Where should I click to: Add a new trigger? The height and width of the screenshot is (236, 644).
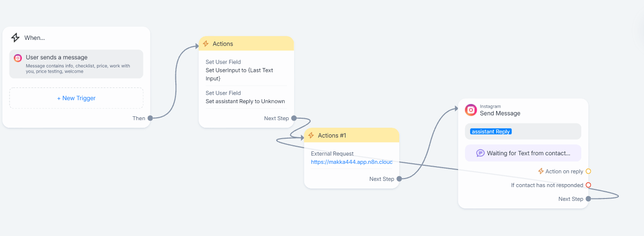(x=76, y=98)
